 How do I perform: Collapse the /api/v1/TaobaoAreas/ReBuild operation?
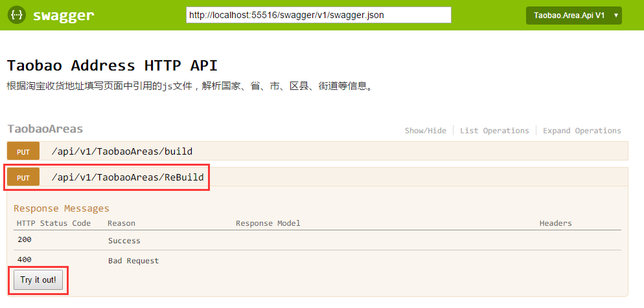click(128, 177)
